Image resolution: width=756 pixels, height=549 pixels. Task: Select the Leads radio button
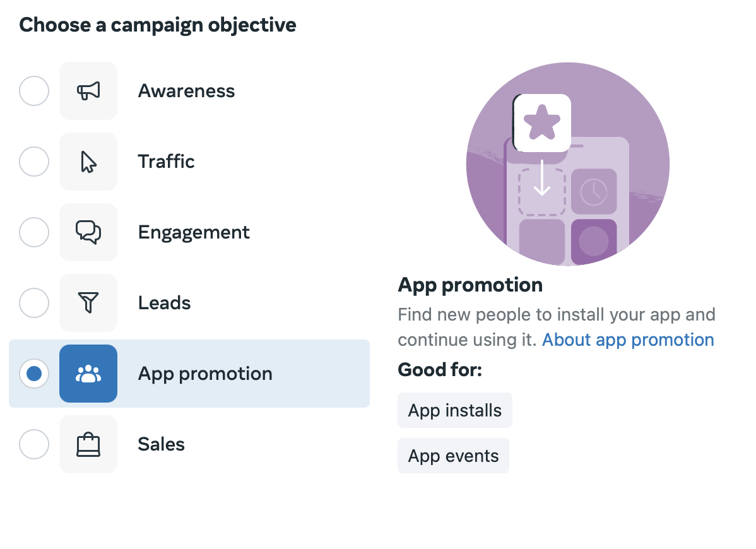[x=34, y=303]
